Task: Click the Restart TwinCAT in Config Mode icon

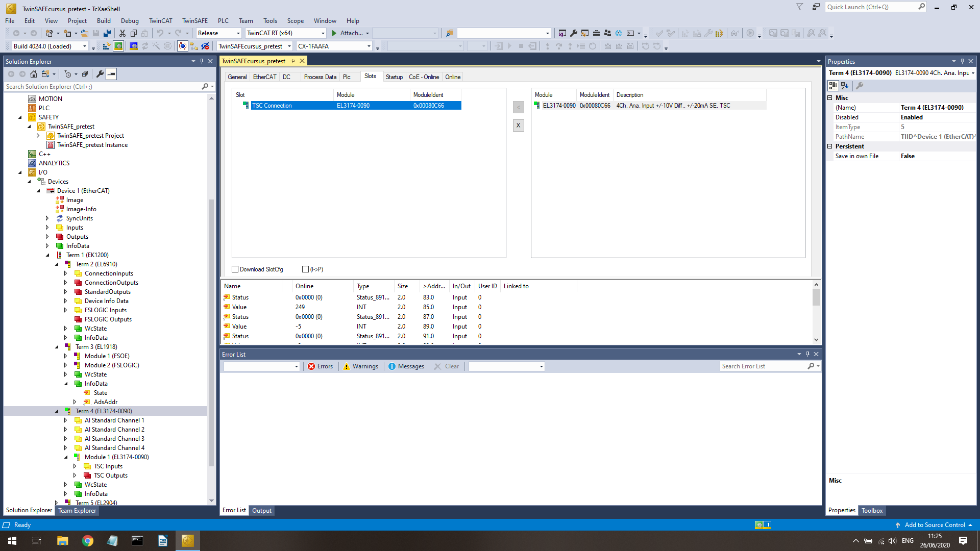Action: (x=134, y=46)
